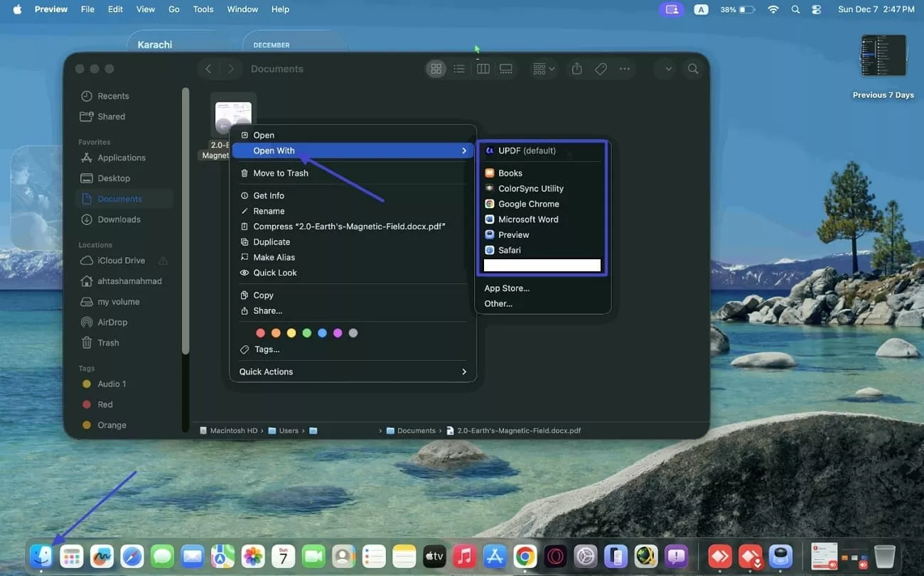Viewport: 924px width, 576px height.
Task: Switch Finder to list view
Action: click(459, 68)
